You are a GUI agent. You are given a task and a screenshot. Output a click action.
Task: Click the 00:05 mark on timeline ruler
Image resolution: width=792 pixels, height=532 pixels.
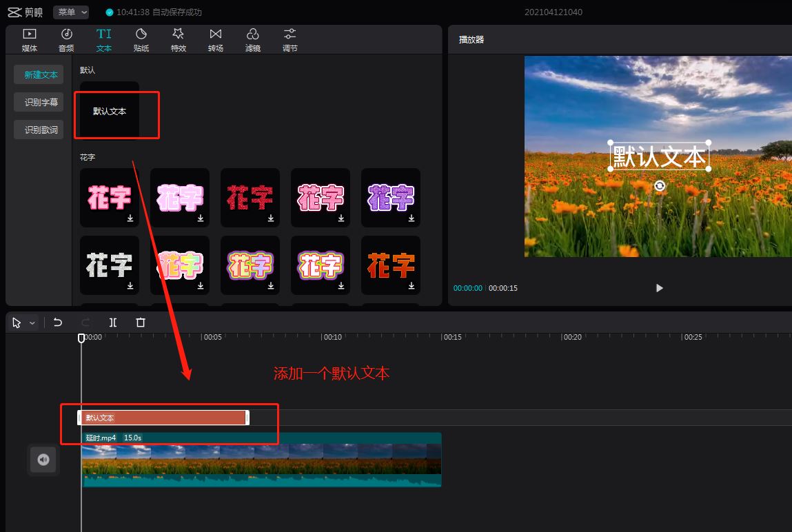point(212,337)
